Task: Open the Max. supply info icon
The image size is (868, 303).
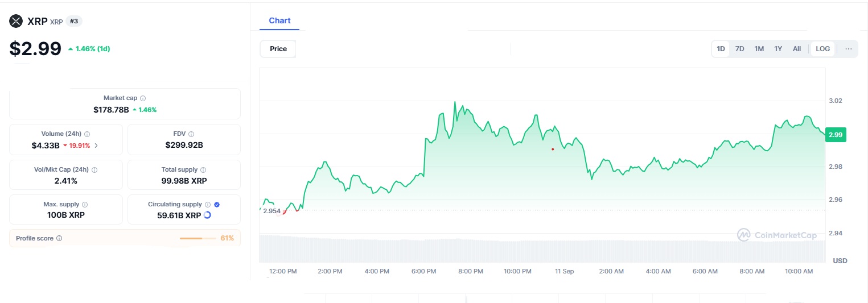Action: (85, 205)
